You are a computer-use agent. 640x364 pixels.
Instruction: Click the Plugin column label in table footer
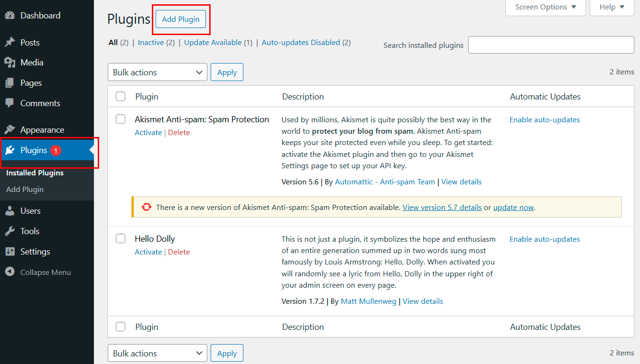click(147, 327)
